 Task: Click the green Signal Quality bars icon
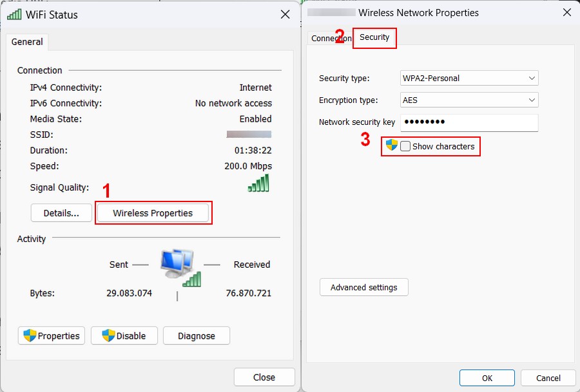click(x=258, y=183)
